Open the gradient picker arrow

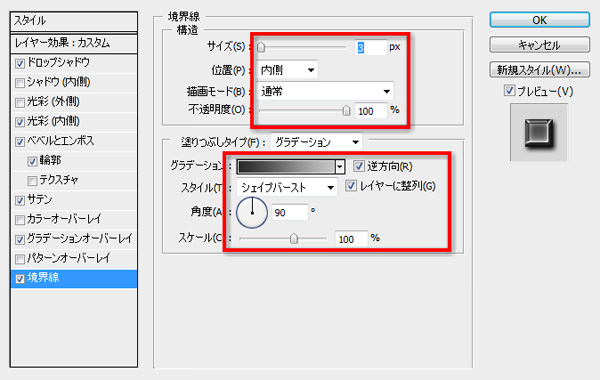point(340,166)
